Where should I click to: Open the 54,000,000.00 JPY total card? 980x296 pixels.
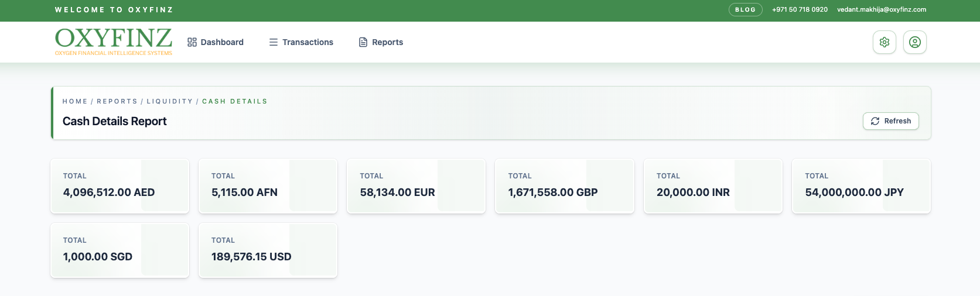[861, 186]
